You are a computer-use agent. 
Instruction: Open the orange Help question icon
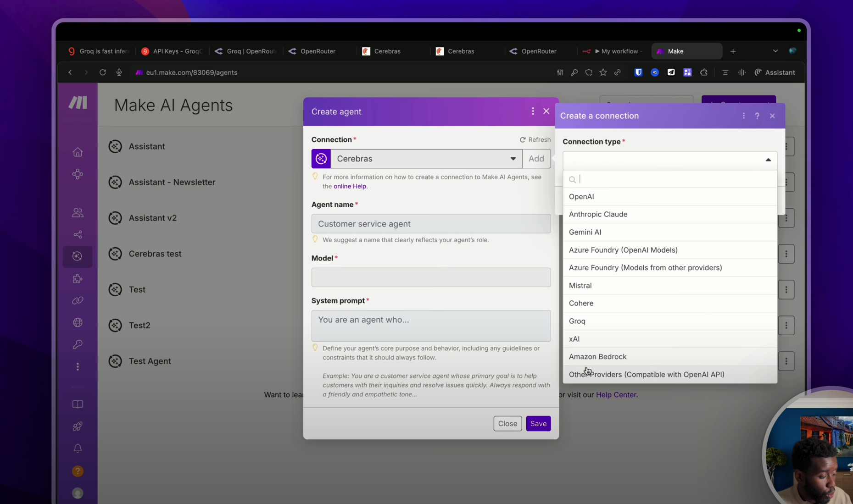coord(78,471)
